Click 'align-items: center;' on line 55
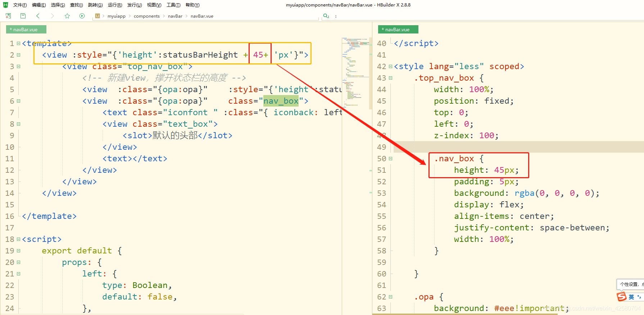The width and height of the screenshot is (644, 315). pos(504,216)
